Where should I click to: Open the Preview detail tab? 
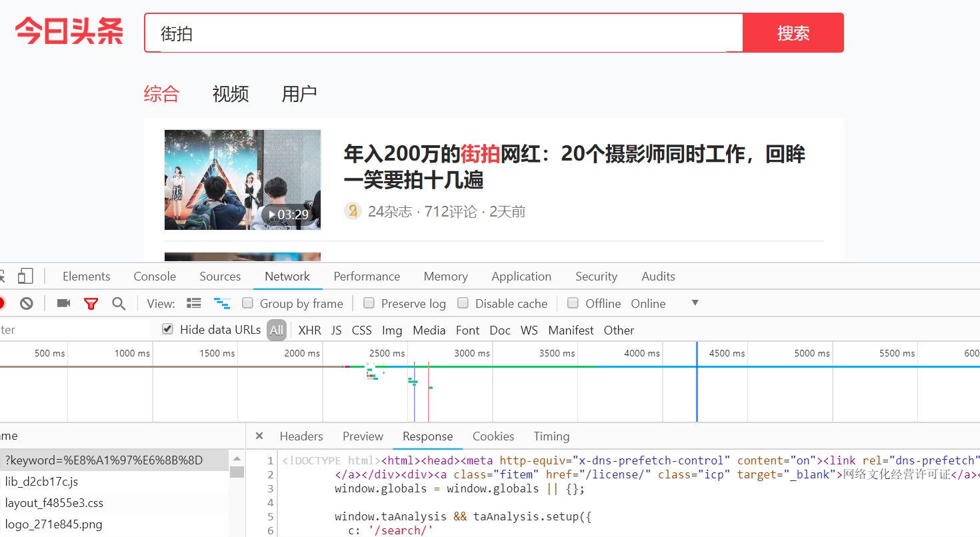(x=363, y=436)
